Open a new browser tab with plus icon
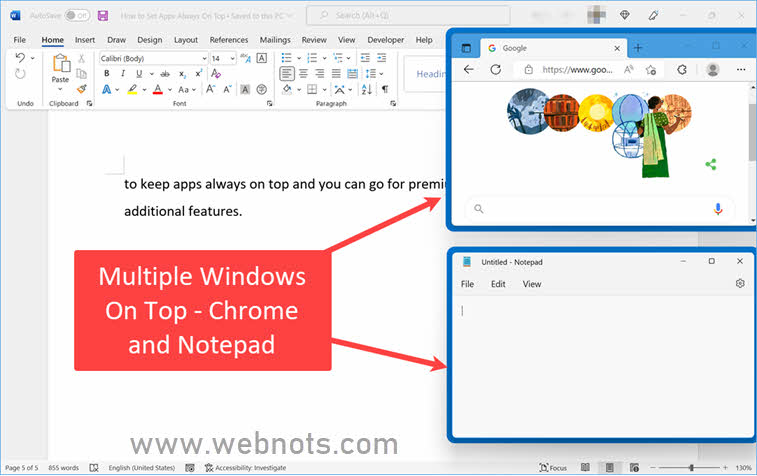757x476 pixels. tap(638, 47)
